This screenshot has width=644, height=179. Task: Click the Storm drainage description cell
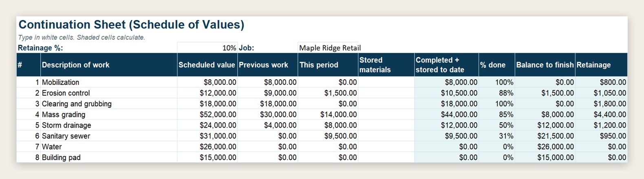click(x=109, y=125)
